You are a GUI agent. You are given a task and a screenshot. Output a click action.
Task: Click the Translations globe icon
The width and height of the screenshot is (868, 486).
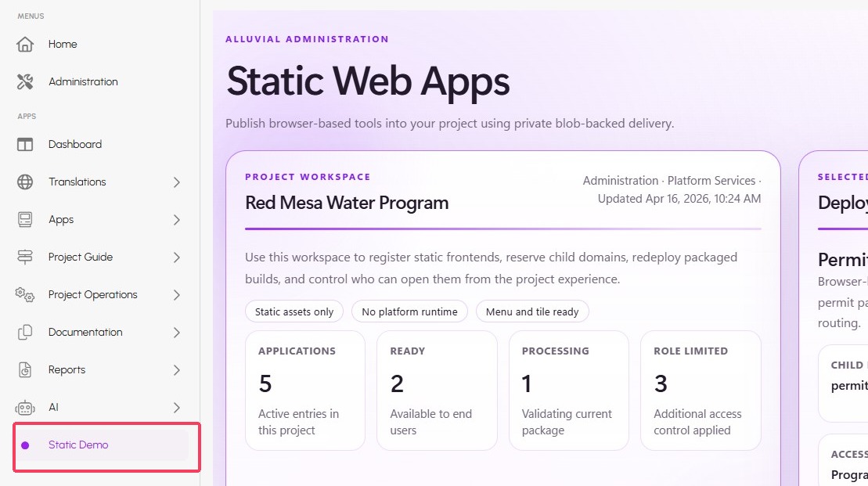(x=25, y=182)
